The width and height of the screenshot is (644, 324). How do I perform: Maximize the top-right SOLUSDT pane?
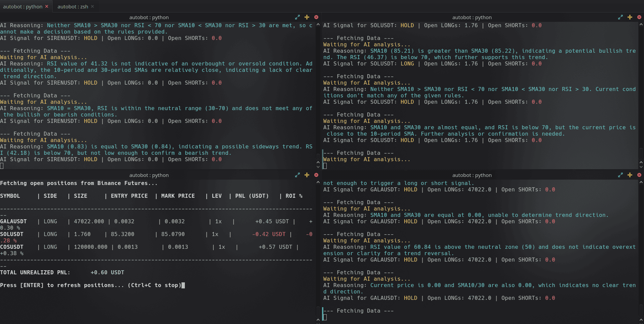[x=620, y=17]
